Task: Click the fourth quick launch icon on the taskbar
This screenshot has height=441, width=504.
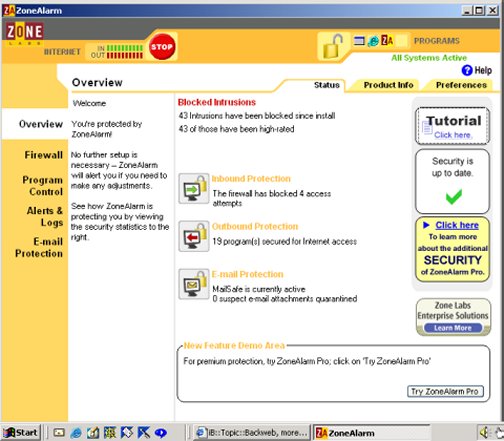Action: point(110,433)
